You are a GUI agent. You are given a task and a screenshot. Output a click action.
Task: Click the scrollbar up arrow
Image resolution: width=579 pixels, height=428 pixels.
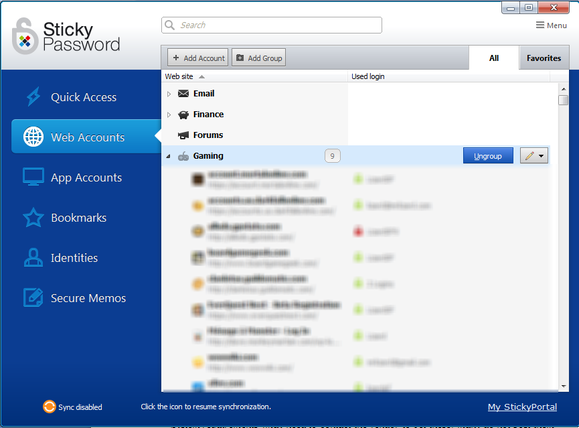(x=563, y=89)
